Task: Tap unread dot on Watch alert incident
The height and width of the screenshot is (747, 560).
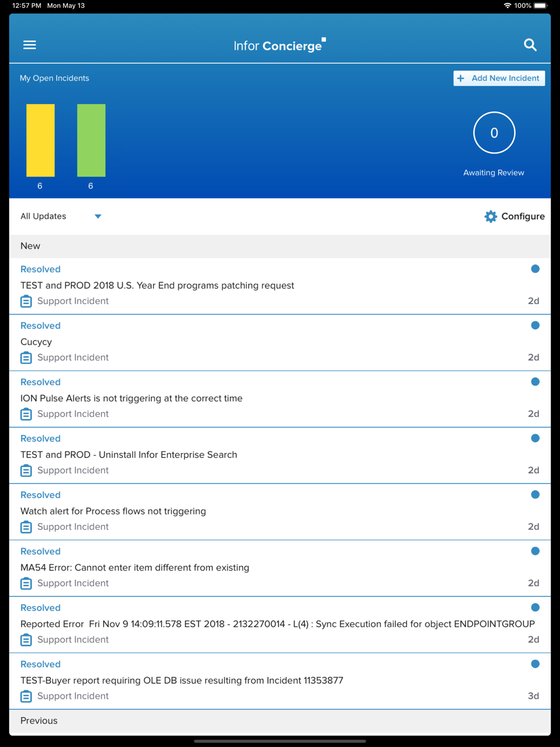Action: point(535,494)
